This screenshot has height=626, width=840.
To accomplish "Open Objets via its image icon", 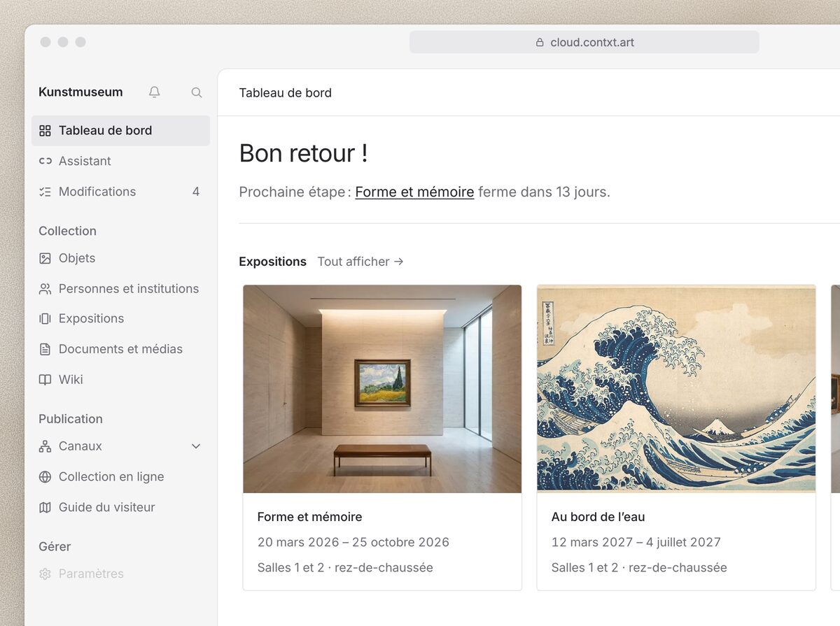I will [45, 258].
